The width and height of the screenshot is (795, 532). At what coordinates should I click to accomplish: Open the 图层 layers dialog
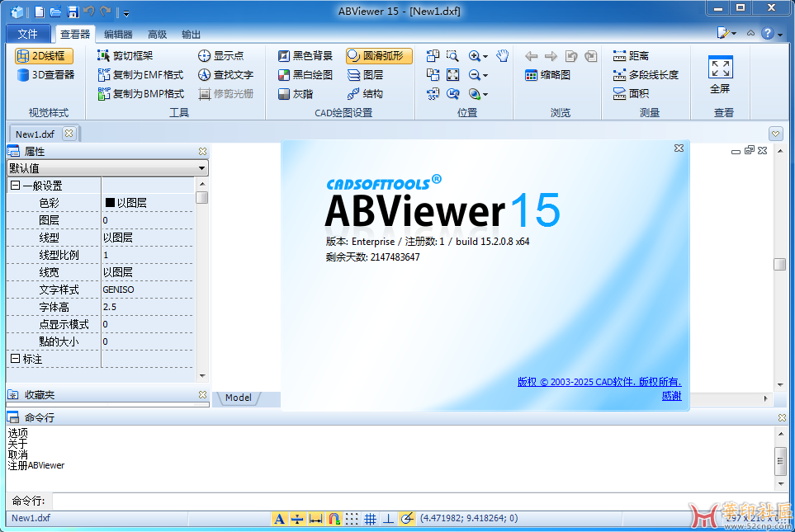(365, 75)
